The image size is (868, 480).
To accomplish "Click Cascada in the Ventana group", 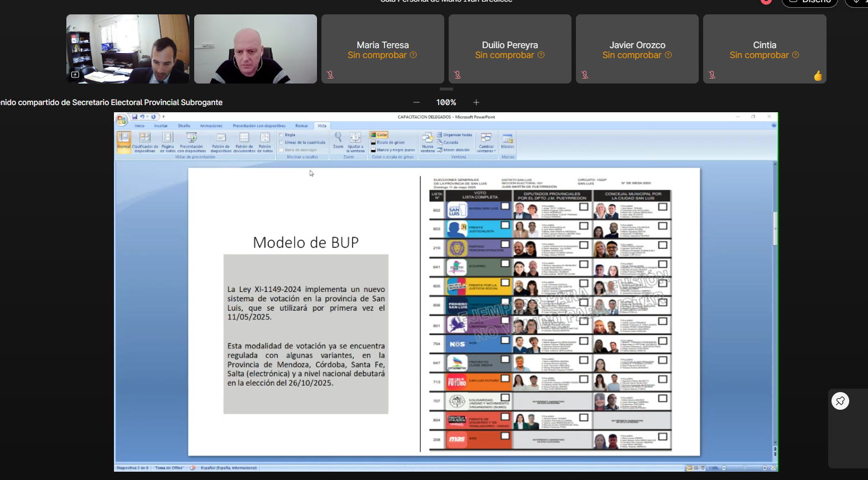I will click(448, 142).
